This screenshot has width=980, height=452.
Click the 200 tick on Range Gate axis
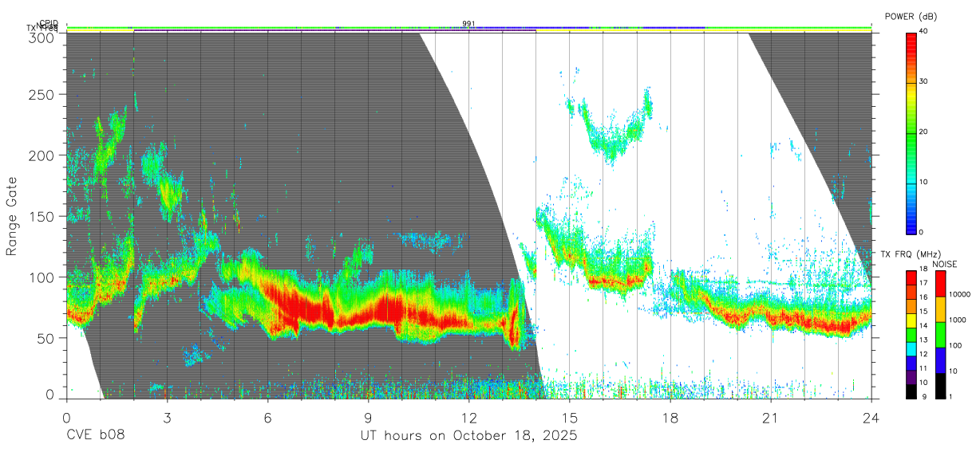[x=42, y=155]
